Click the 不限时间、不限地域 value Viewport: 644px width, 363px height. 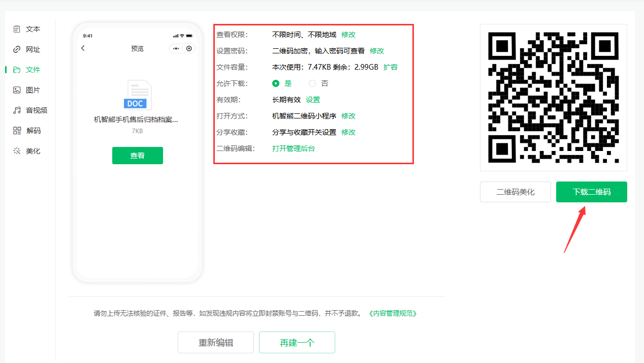tap(304, 35)
